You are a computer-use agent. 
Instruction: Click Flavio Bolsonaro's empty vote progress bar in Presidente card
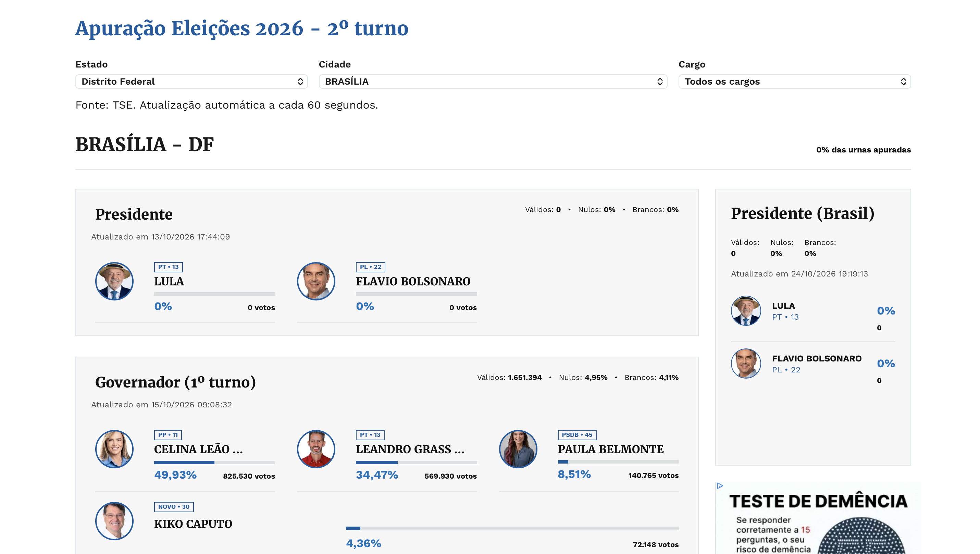tap(416, 294)
